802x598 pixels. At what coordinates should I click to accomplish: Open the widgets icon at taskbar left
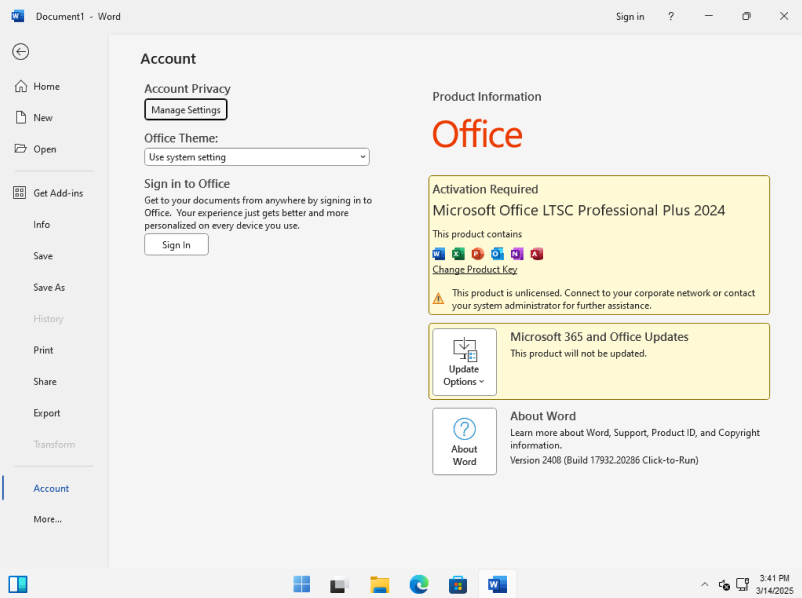coord(18,584)
